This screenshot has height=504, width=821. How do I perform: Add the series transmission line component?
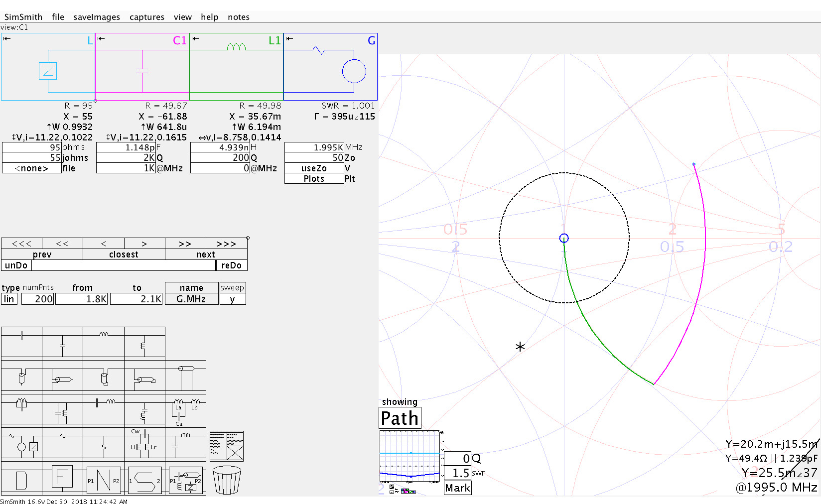tap(185, 376)
